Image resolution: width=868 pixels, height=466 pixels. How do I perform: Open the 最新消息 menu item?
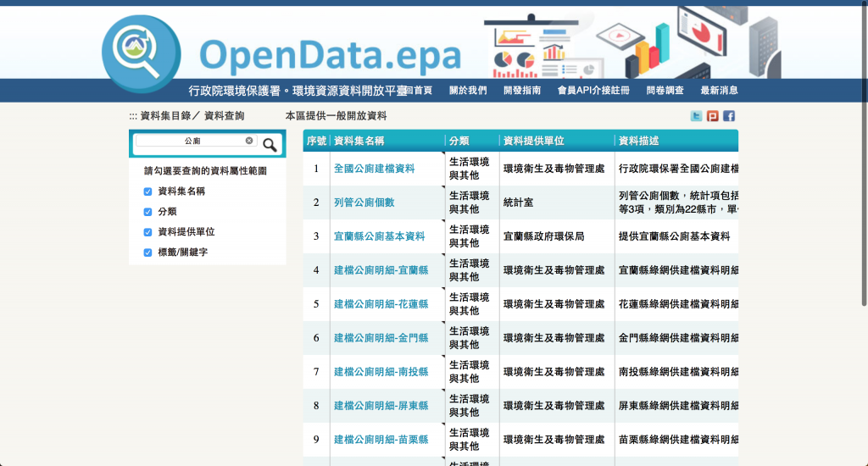719,90
